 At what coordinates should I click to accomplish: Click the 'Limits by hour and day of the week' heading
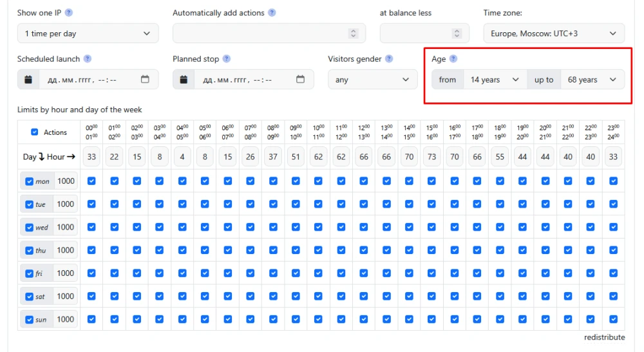[x=80, y=110]
